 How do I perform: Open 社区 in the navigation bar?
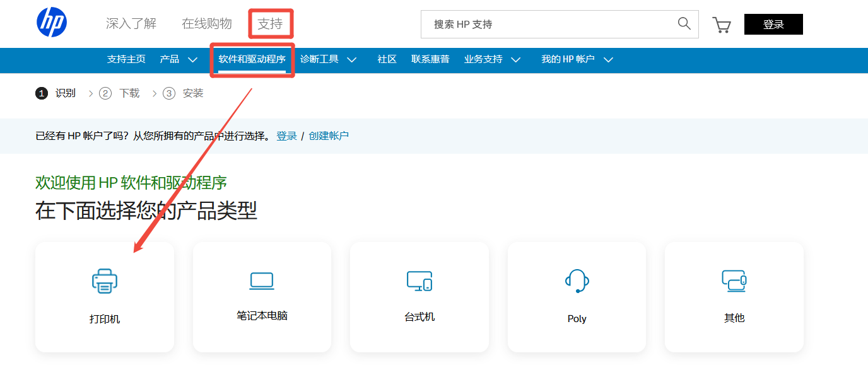point(387,59)
